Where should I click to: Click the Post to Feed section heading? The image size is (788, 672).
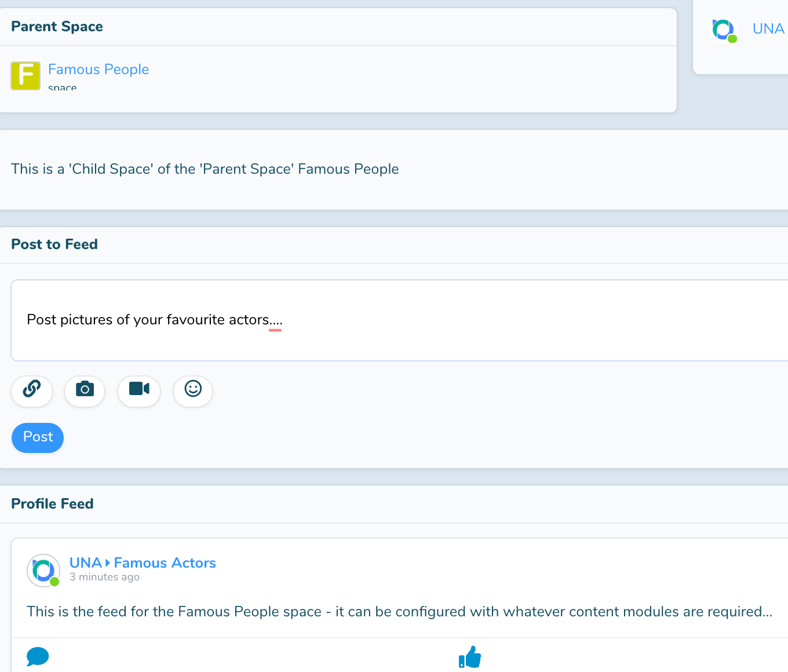click(54, 244)
